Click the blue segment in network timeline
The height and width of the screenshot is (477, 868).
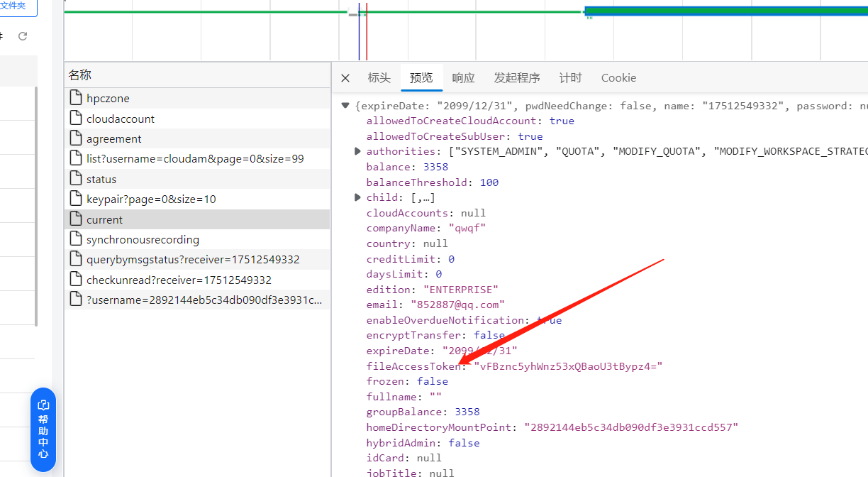723,11
